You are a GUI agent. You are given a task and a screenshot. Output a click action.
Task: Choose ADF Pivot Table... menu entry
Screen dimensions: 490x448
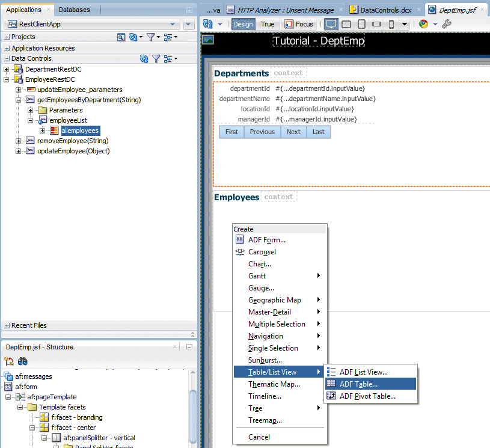(370, 396)
